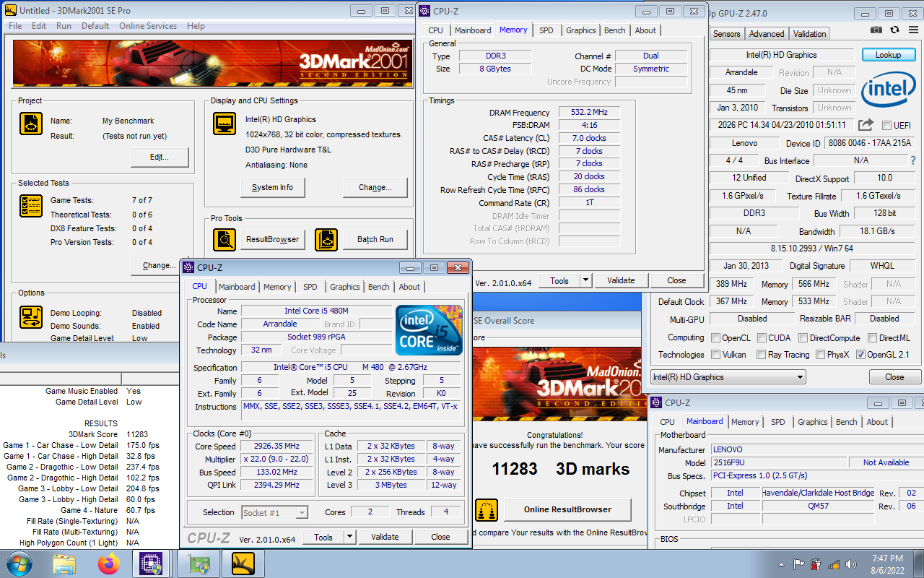Click the Batch Run button

[375, 240]
